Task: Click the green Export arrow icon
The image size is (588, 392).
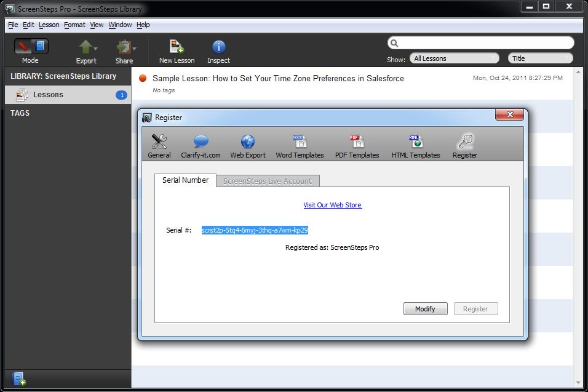Action: (x=85, y=47)
